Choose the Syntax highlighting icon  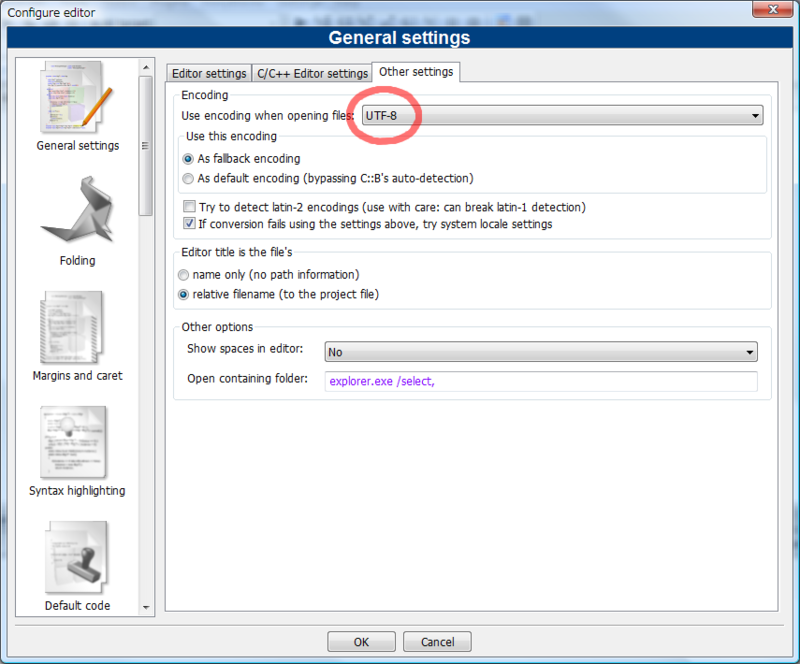click(x=74, y=442)
